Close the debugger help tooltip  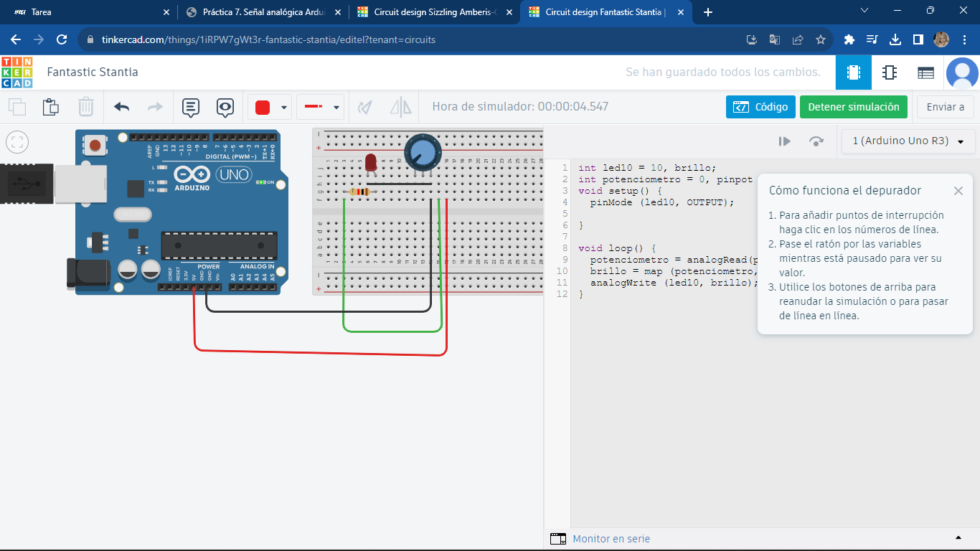pyautogui.click(x=958, y=191)
